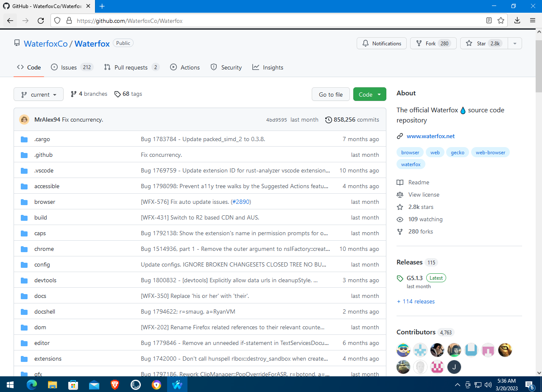Click the G5.1.3 release tag icon
This screenshot has width=542, height=392.
[400, 278]
